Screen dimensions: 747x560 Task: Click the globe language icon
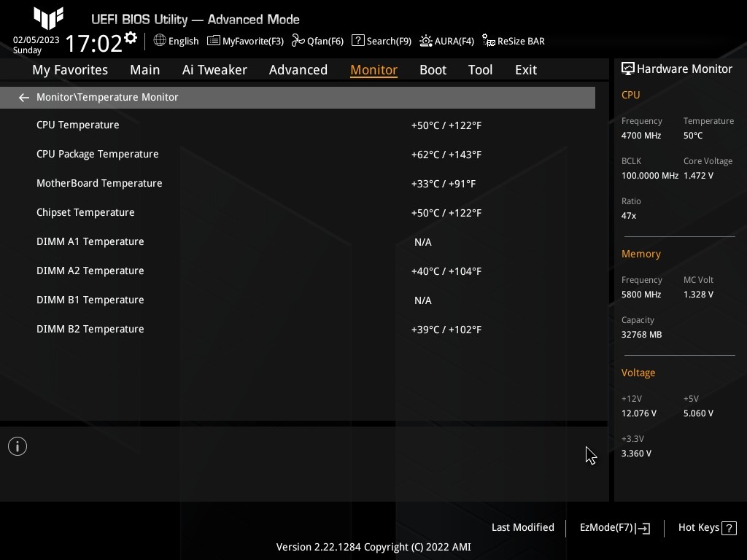click(x=160, y=41)
